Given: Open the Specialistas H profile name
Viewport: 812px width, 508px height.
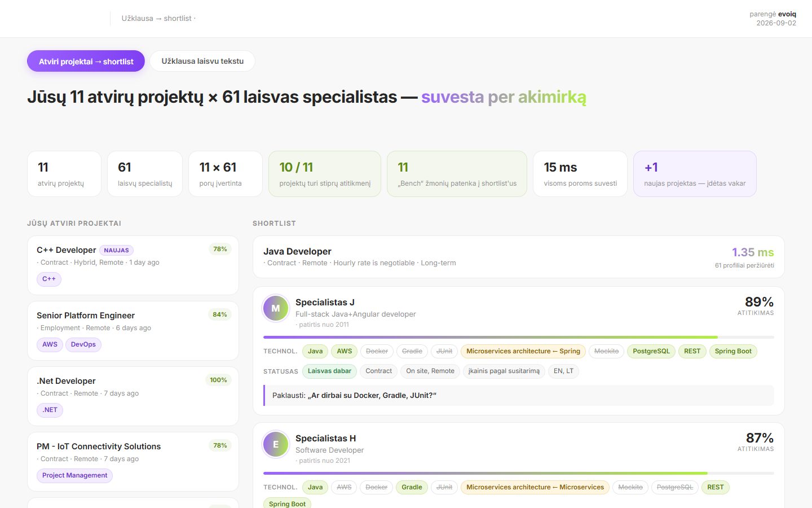Looking at the screenshot, I should tap(325, 439).
